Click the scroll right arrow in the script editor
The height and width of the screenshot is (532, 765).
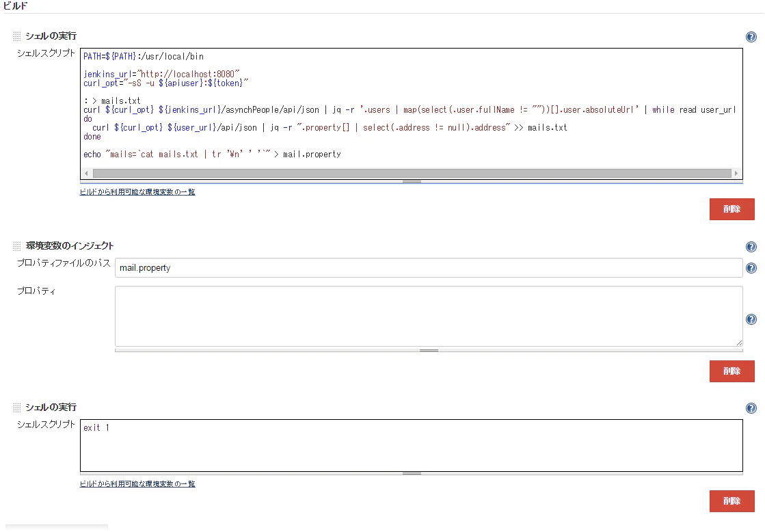(x=736, y=173)
